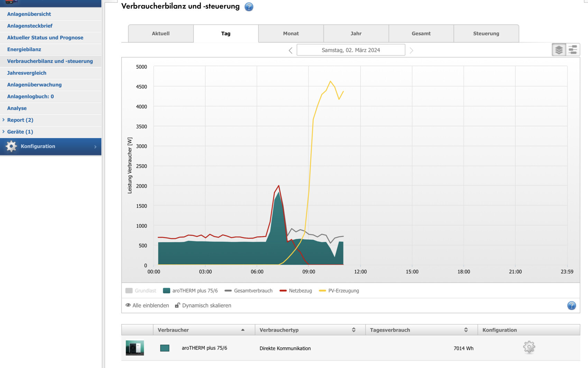
Task: Expand the Geräte (1) menu
Action: [20, 132]
